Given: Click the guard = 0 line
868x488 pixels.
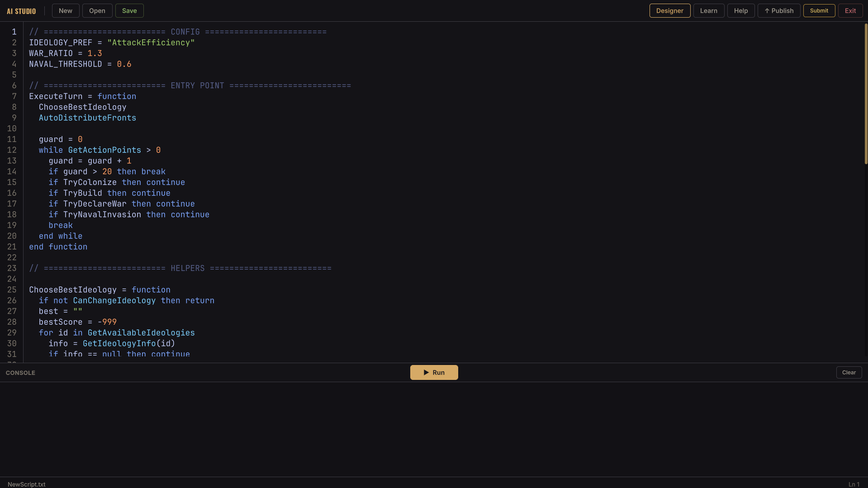Looking at the screenshot, I should 61,139.
